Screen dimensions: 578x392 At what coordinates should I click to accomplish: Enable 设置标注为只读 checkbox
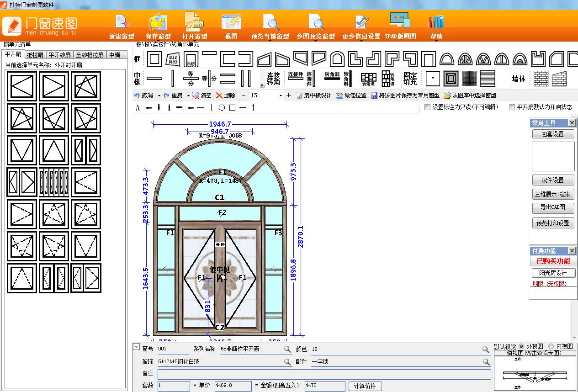click(x=428, y=107)
